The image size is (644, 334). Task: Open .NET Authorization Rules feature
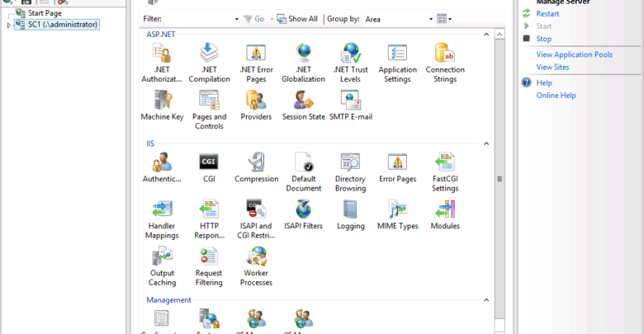[162, 64]
